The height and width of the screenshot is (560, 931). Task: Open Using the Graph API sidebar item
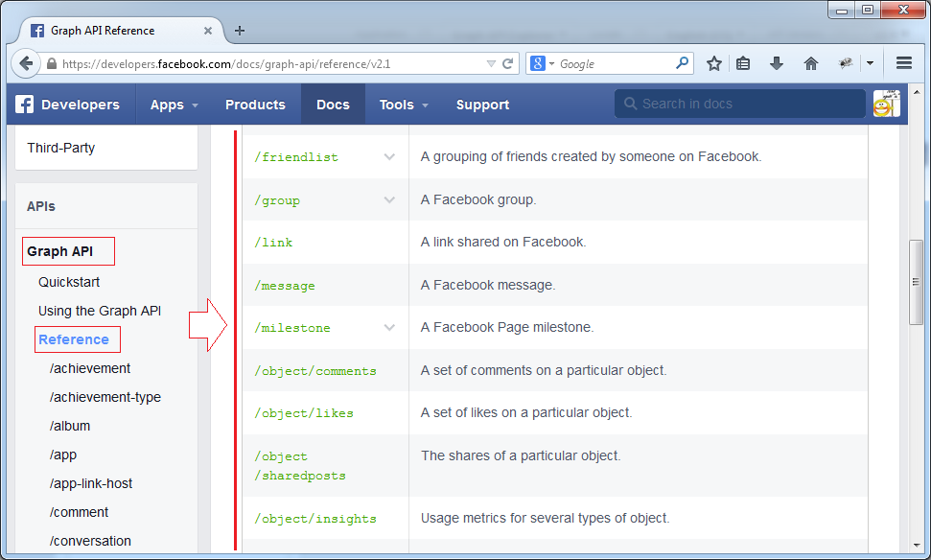tap(100, 311)
